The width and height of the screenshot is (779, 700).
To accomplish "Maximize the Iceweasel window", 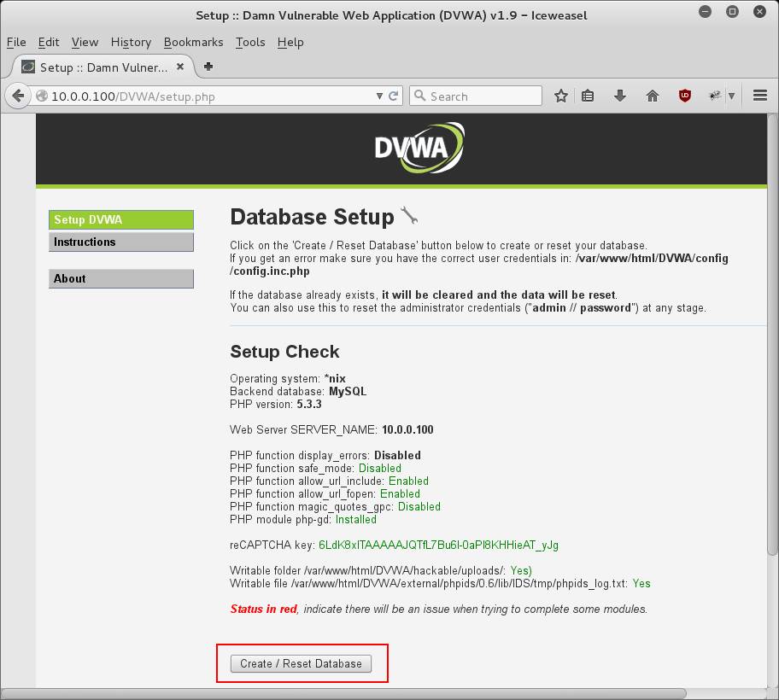I will 732,11.
